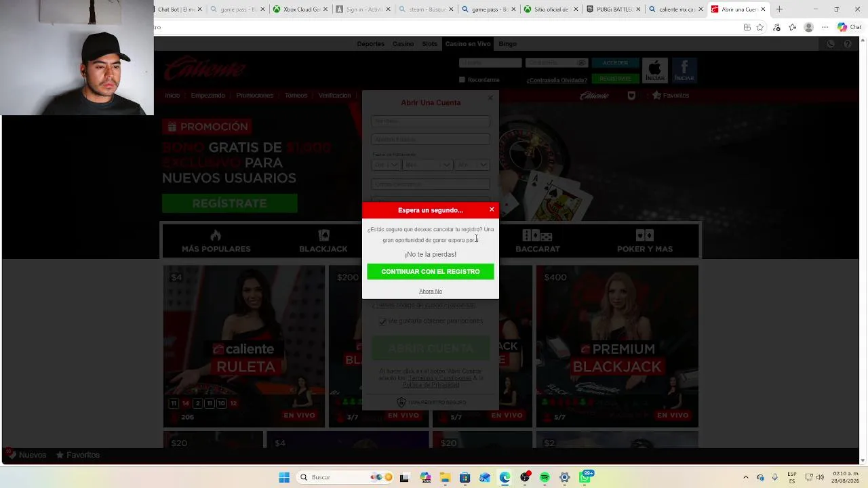868x488 pixels.
Task: Click the green Registrate header button
Action: coord(616,79)
